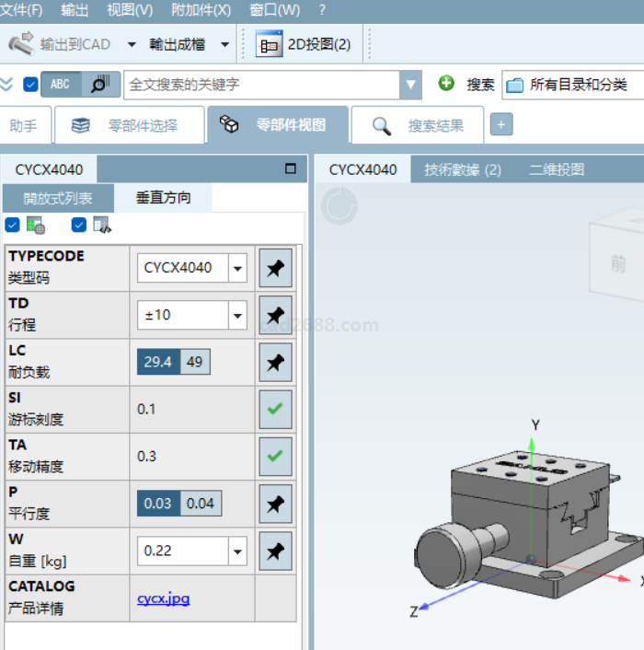
Task: Switch to the 技術數據 (2) tab
Action: click(x=462, y=169)
